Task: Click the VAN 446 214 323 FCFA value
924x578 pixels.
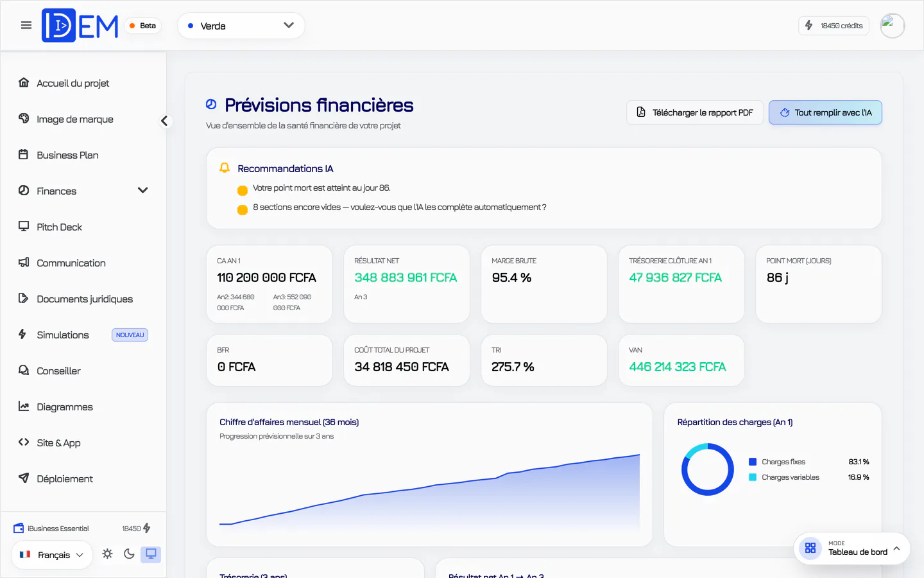Action: pyautogui.click(x=678, y=367)
